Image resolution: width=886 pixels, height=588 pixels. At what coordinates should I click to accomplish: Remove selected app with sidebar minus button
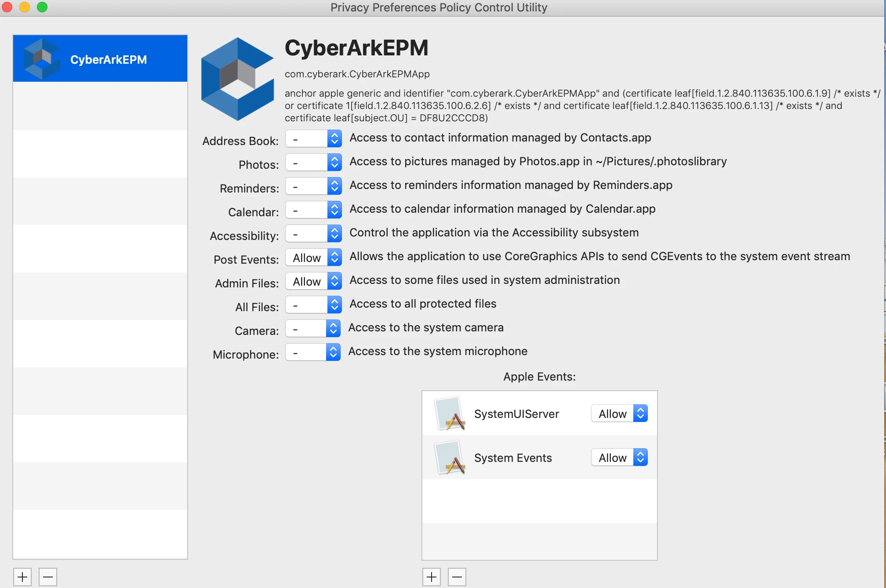click(x=48, y=577)
